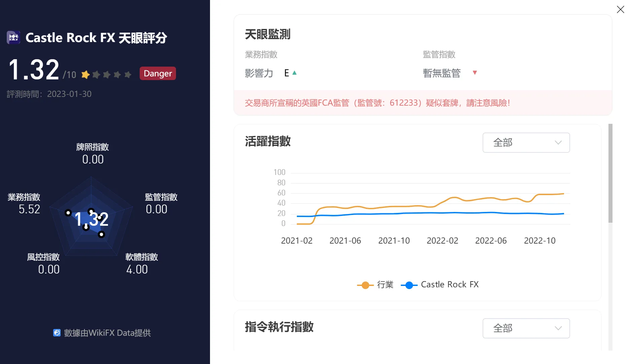630x364 pixels.
Task: Click the 監管指數 0.00 radar label
Action: tap(161, 203)
